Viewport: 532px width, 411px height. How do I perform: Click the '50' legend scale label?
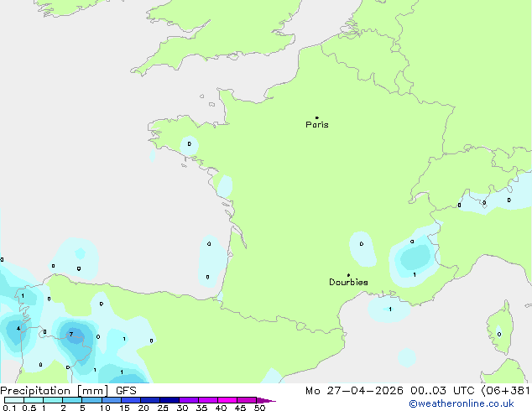click(260, 408)
